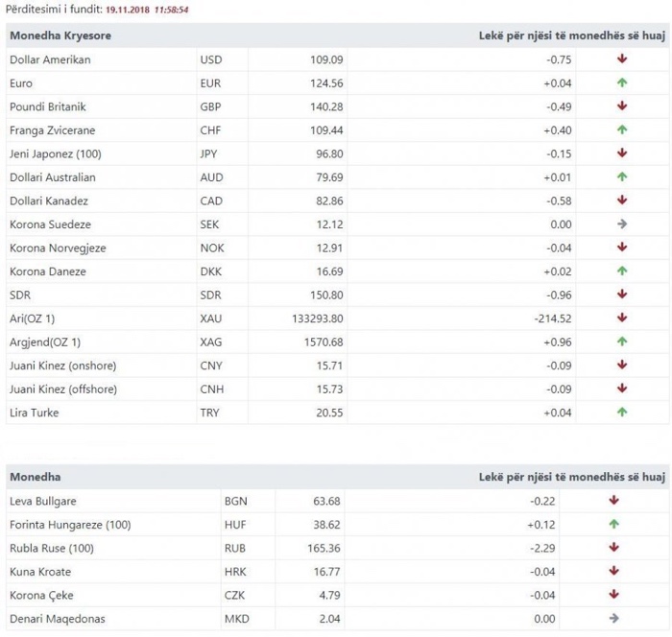The width and height of the screenshot is (672, 637).
Task: Select the second Monedha table header
Action: coord(36,477)
